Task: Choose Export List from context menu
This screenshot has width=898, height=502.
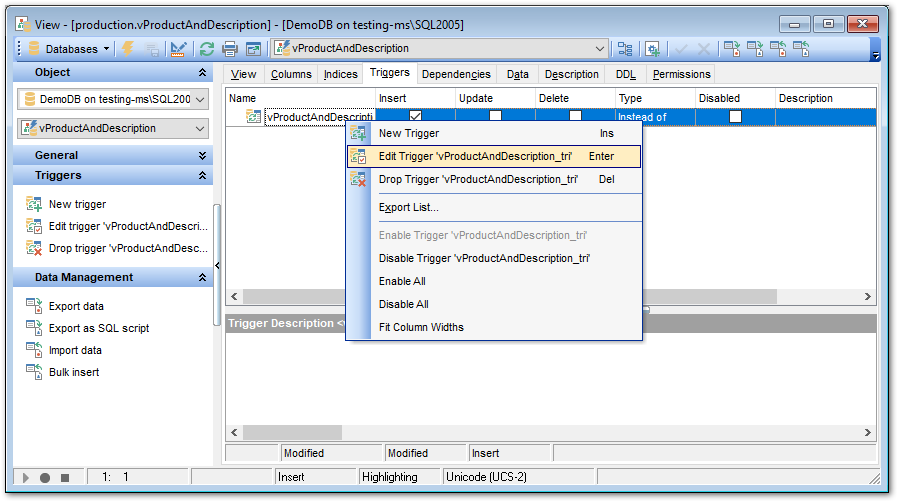Action: coord(494,207)
